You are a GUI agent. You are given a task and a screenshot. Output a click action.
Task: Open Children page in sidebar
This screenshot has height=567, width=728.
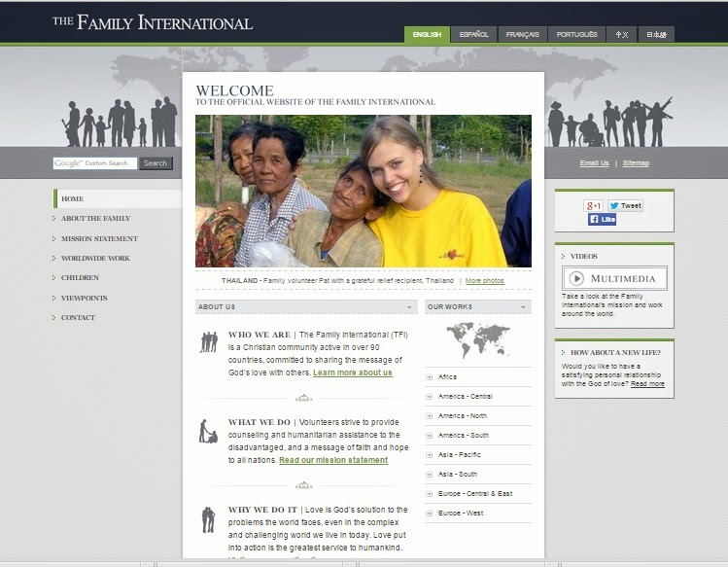point(80,278)
